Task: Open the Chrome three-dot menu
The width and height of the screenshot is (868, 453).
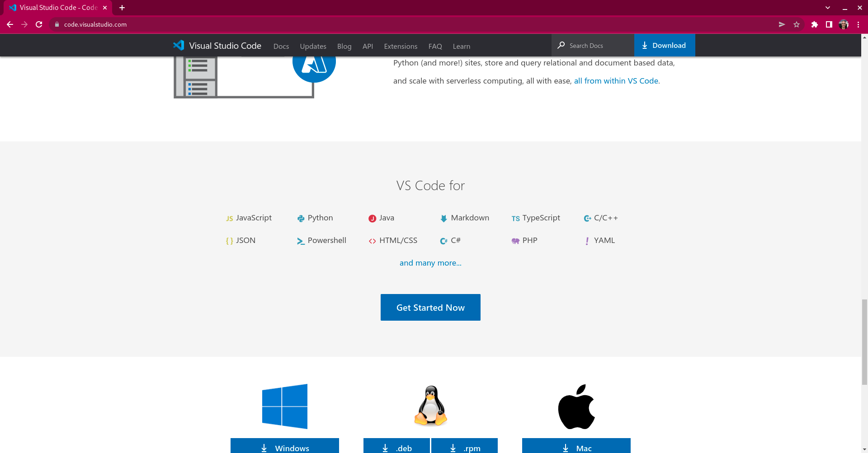Action: tap(858, 24)
